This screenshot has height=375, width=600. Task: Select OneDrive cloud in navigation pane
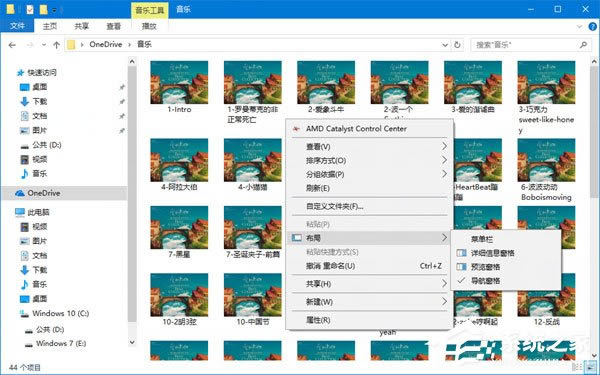20,193
